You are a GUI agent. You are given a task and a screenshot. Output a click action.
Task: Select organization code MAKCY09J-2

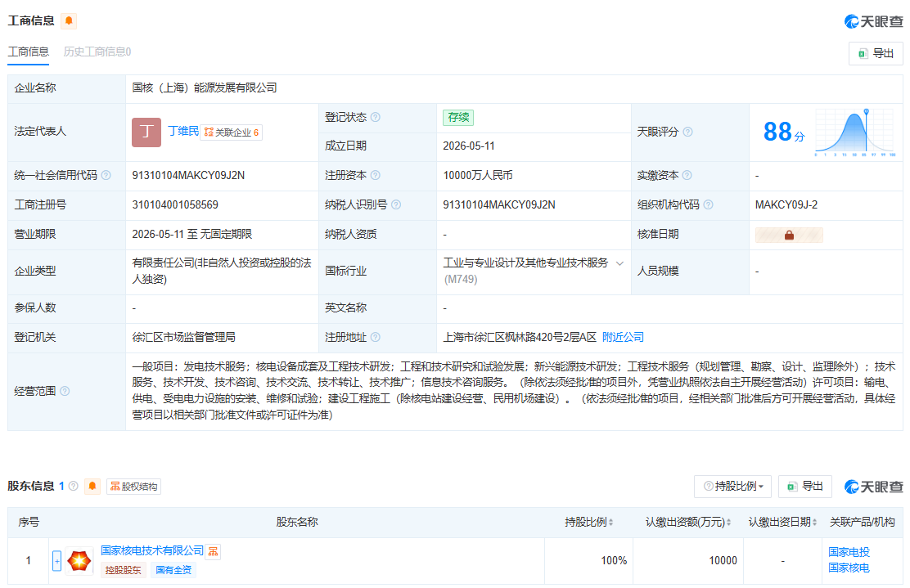click(786, 204)
